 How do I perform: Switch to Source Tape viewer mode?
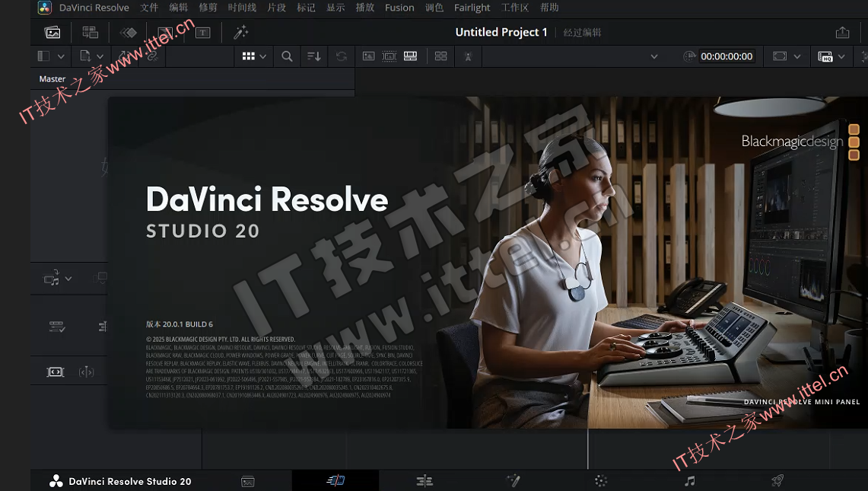tap(389, 56)
